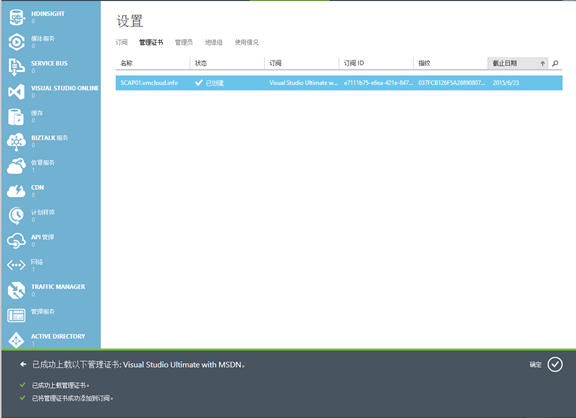Open the CDN sidebar icon
The image size is (576, 418).
pyautogui.click(x=17, y=191)
